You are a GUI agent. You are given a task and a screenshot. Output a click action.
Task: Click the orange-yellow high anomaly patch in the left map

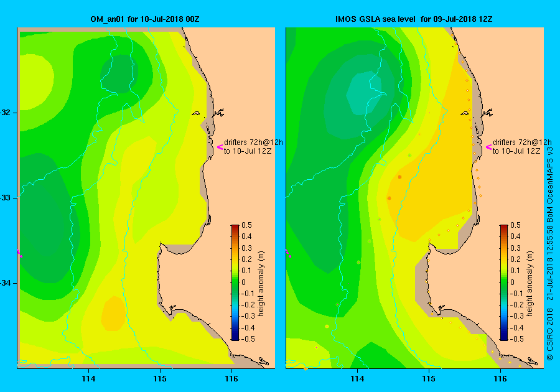[114, 314]
